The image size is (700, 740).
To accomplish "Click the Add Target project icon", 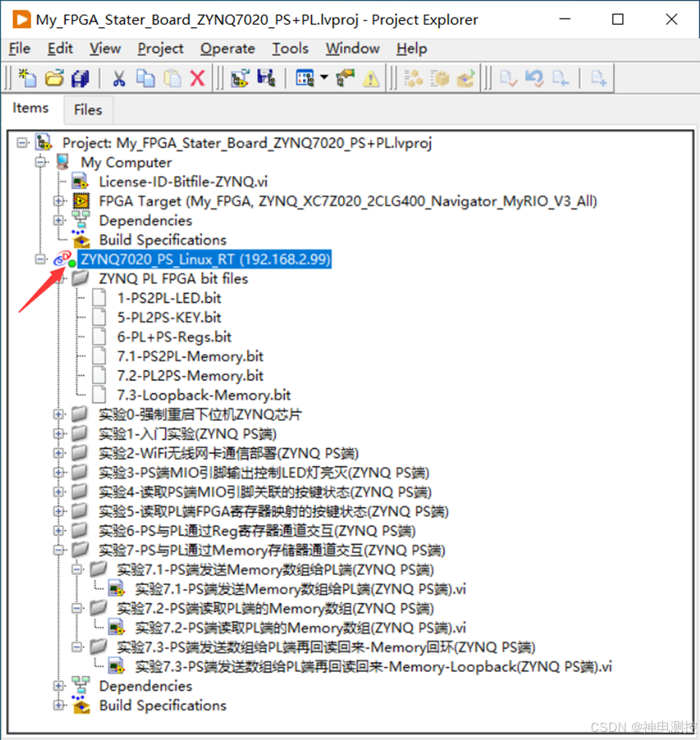I will point(240,78).
